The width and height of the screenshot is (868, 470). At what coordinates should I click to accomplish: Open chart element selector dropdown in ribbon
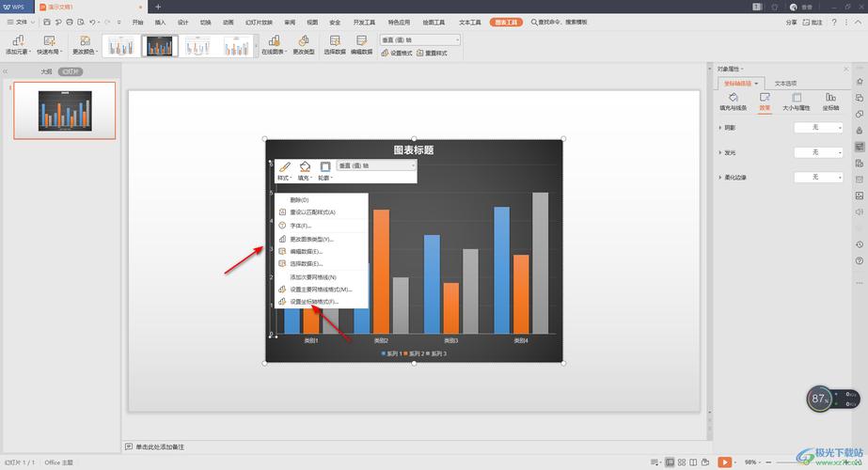coord(419,39)
